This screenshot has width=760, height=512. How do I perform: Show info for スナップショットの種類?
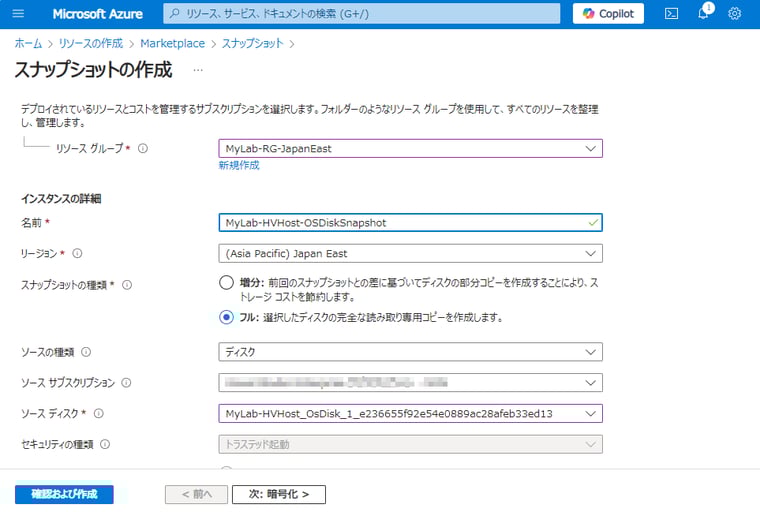pos(127,285)
